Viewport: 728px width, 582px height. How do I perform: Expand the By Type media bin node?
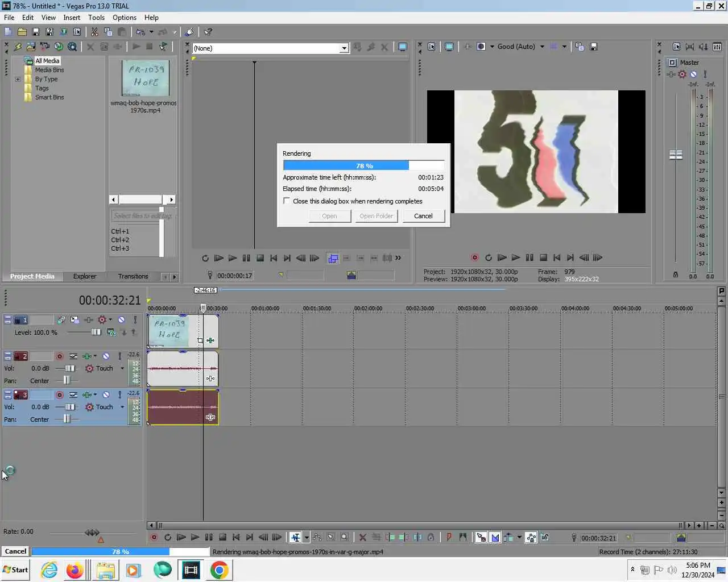18,79
